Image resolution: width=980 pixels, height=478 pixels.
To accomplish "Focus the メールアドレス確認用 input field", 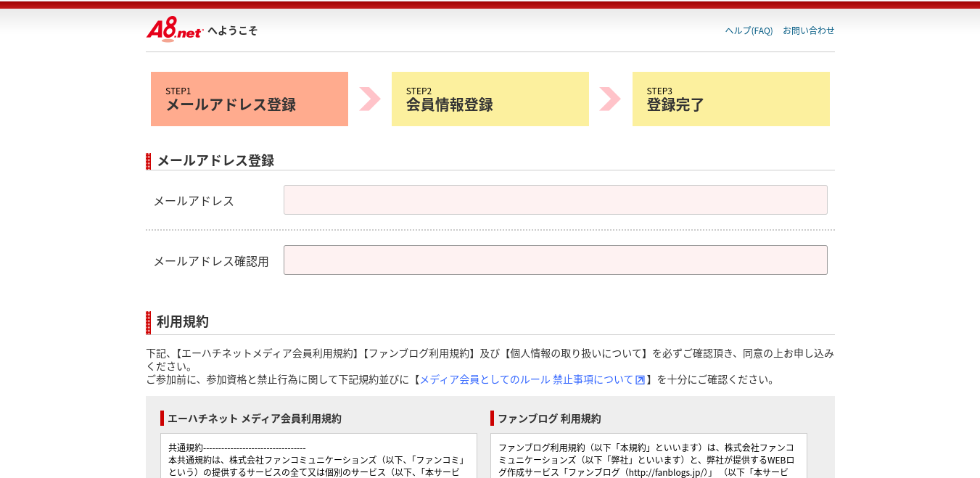I will tap(556, 260).
